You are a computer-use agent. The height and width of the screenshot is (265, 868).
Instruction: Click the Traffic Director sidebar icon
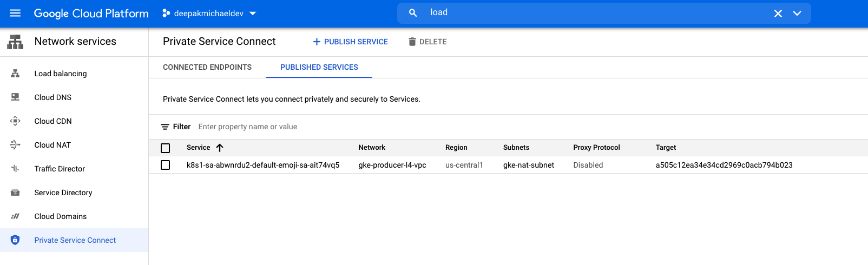coord(15,169)
